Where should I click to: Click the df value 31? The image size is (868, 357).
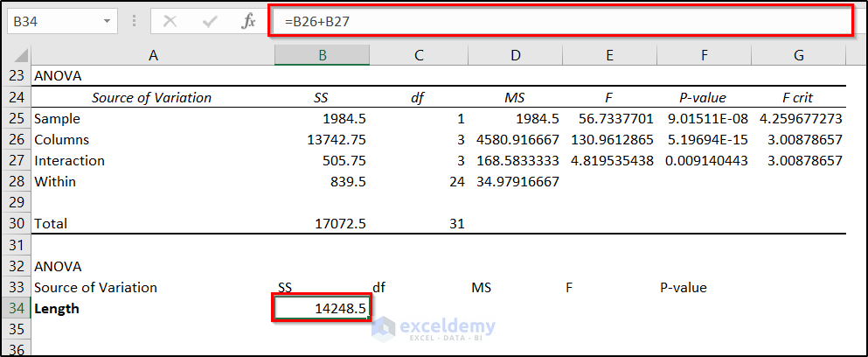[457, 223]
